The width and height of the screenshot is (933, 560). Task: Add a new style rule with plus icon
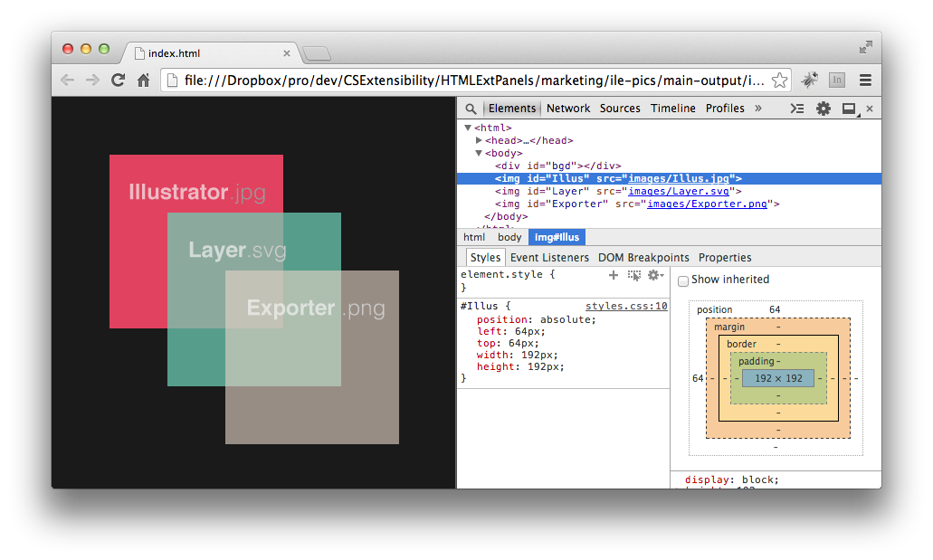614,275
